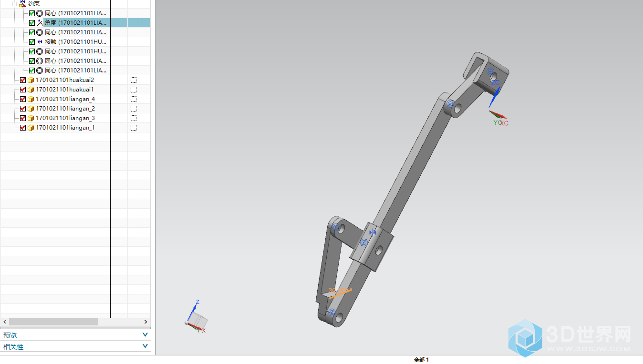Viewport: 643px width, 364px height.
Task: Open the 相关性 panel by its label
Action: click(x=13, y=347)
